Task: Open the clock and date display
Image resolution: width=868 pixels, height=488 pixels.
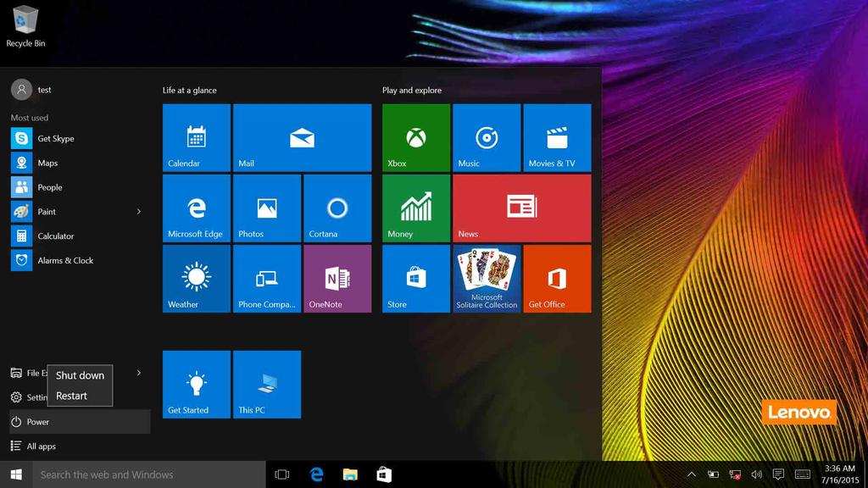Action: coord(840,474)
